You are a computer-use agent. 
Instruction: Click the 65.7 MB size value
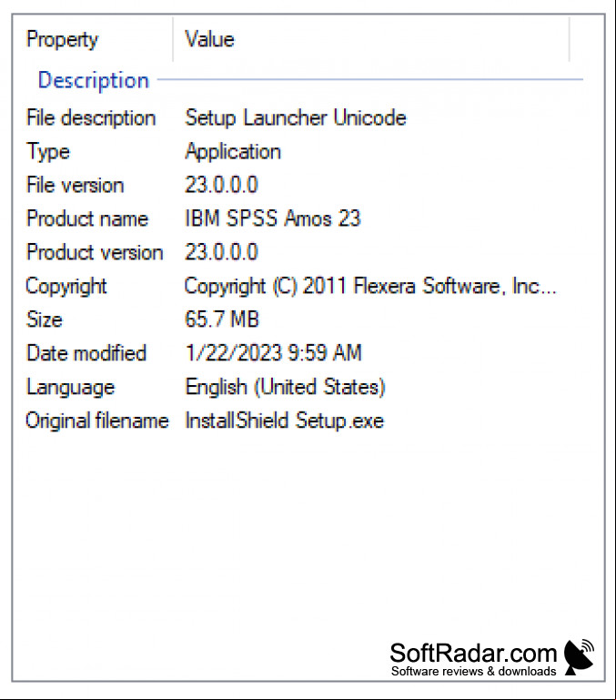point(222,320)
